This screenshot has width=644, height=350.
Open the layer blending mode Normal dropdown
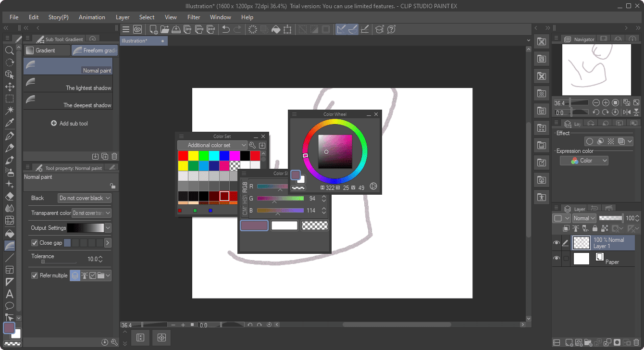pos(583,218)
